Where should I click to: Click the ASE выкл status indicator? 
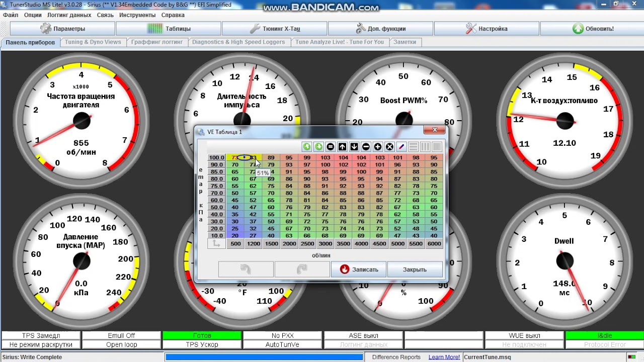[x=363, y=335]
